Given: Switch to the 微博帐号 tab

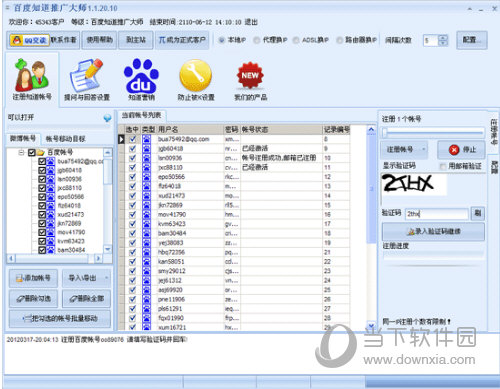Looking at the screenshot, I should (23, 138).
